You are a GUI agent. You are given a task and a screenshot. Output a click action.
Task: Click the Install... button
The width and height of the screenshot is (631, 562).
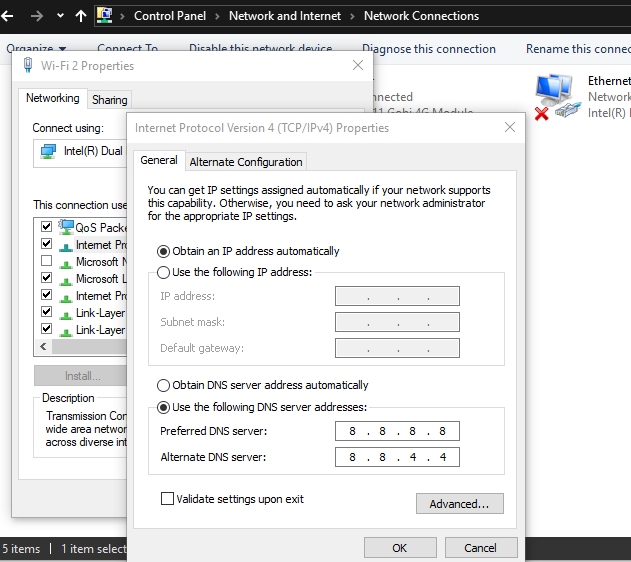(x=81, y=376)
